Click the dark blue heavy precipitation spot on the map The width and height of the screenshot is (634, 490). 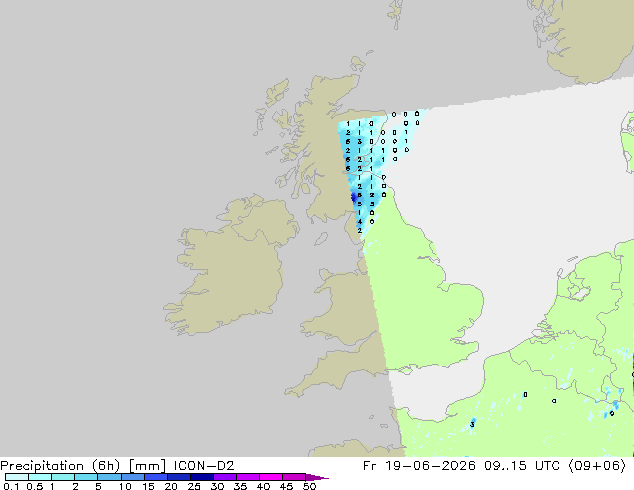[354, 198]
